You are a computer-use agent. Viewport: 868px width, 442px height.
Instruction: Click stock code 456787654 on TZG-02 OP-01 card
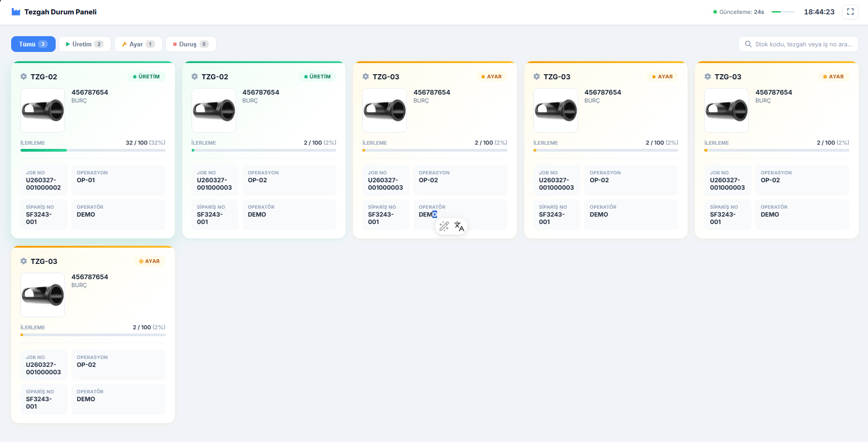point(90,92)
